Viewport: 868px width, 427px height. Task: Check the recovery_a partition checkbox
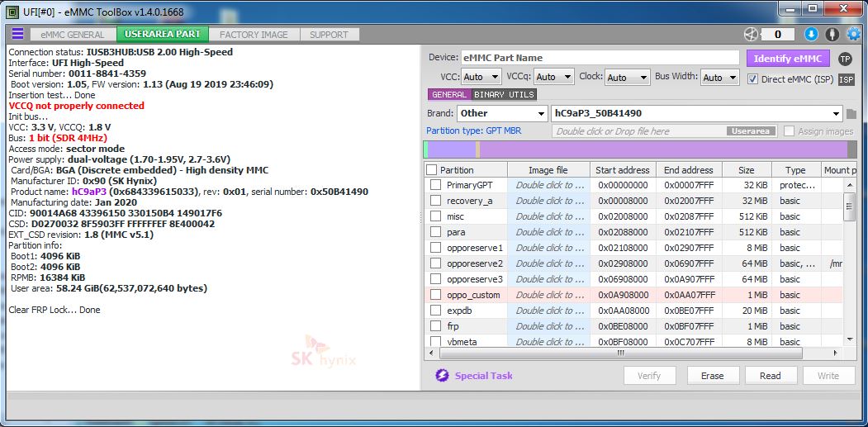point(436,201)
